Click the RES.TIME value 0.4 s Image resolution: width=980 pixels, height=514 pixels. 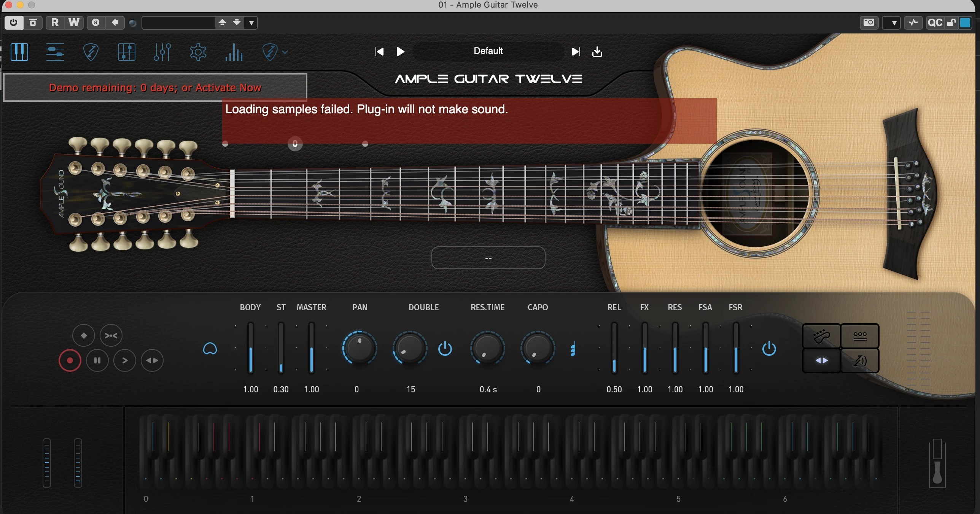pyautogui.click(x=488, y=389)
